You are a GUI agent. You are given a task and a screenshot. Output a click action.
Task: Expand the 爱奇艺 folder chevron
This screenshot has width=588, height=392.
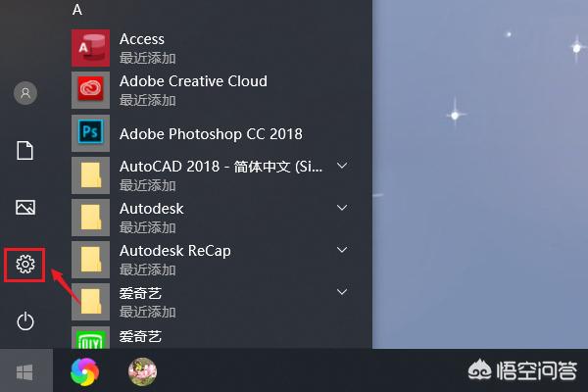(x=342, y=292)
